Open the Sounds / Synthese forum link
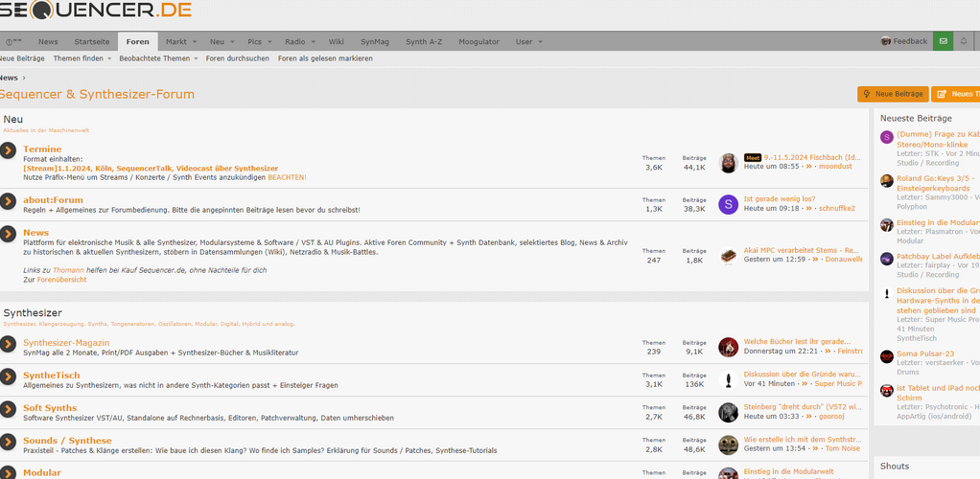Image resolution: width=980 pixels, height=479 pixels. (67, 441)
